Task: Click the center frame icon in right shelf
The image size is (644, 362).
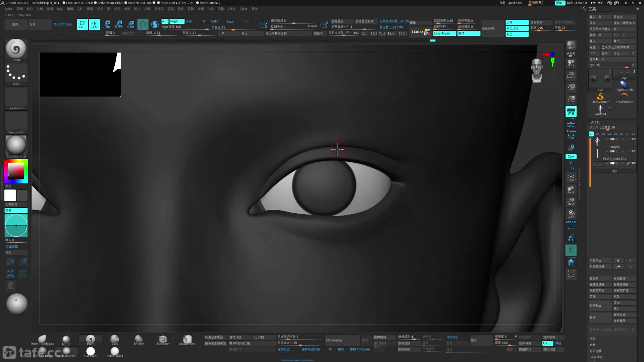Action: (x=571, y=178)
